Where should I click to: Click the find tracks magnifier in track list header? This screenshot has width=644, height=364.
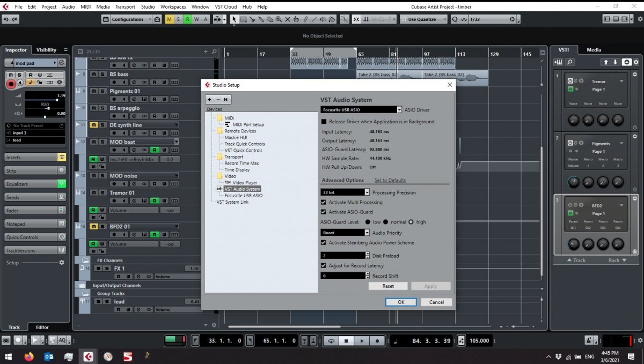214,51
